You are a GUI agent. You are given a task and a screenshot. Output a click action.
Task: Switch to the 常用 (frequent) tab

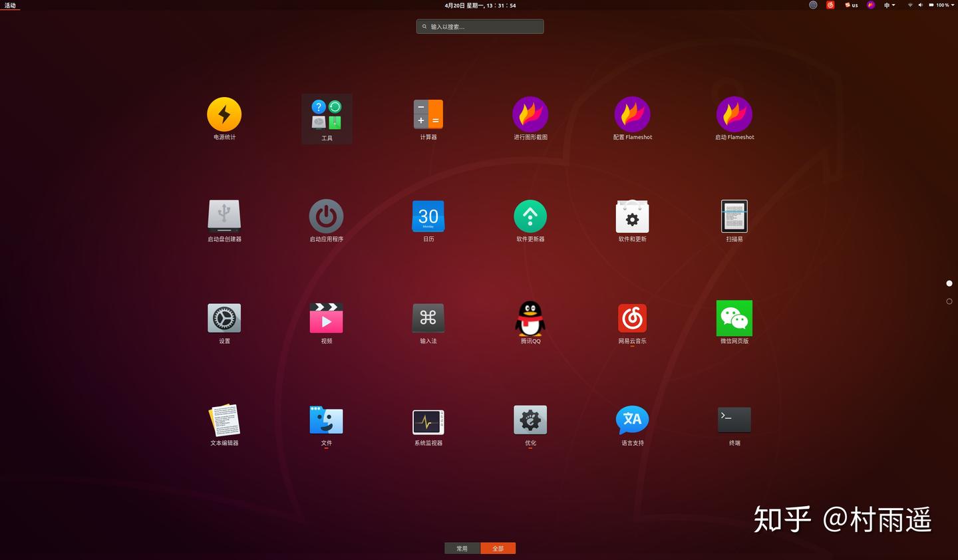(x=462, y=548)
